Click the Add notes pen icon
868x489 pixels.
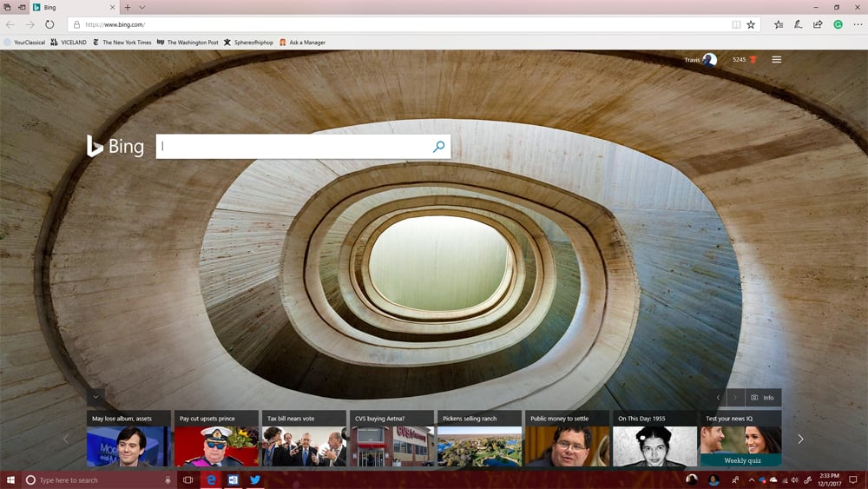(x=798, y=24)
